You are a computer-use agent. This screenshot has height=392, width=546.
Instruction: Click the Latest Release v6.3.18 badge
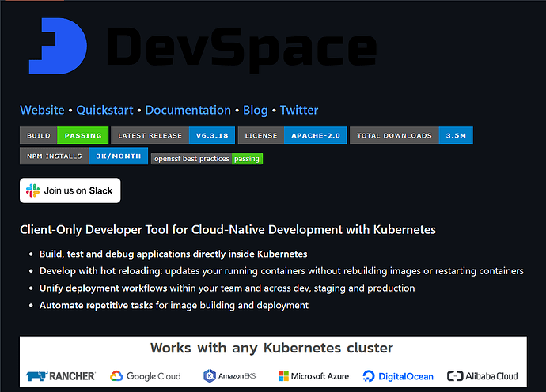(173, 135)
